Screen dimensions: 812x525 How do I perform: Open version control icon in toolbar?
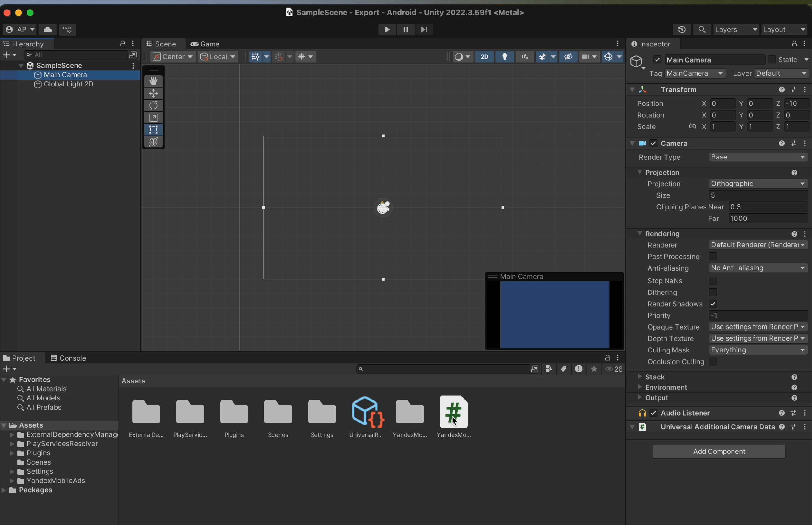point(67,30)
